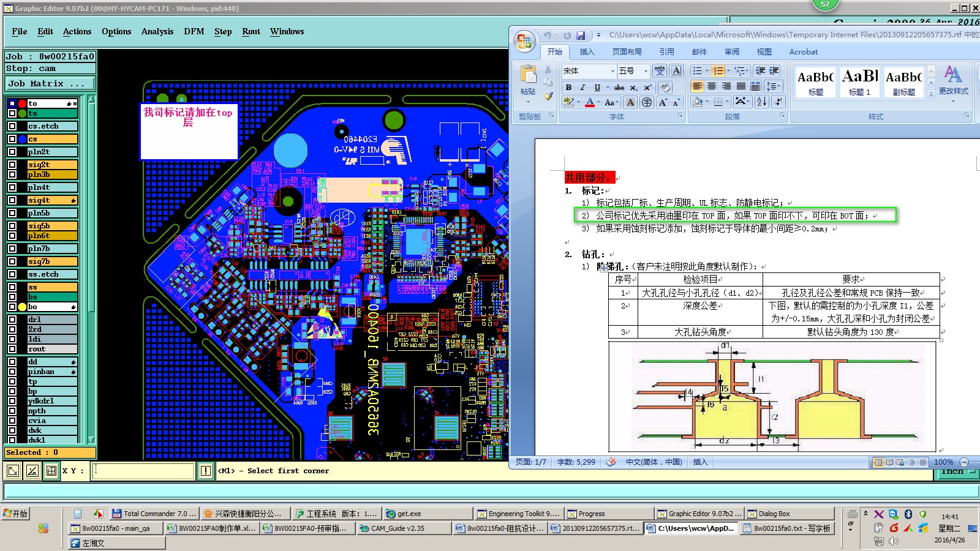This screenshot has height=551, width=980.
Task: Click the X Y coordinate input field
Action: click(x=143, y=471)
